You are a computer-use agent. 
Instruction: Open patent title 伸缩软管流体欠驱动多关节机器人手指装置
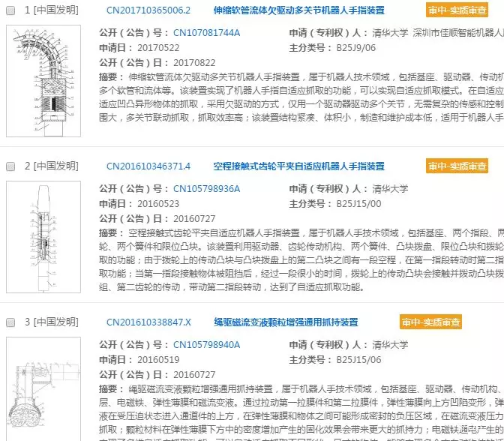299,10
